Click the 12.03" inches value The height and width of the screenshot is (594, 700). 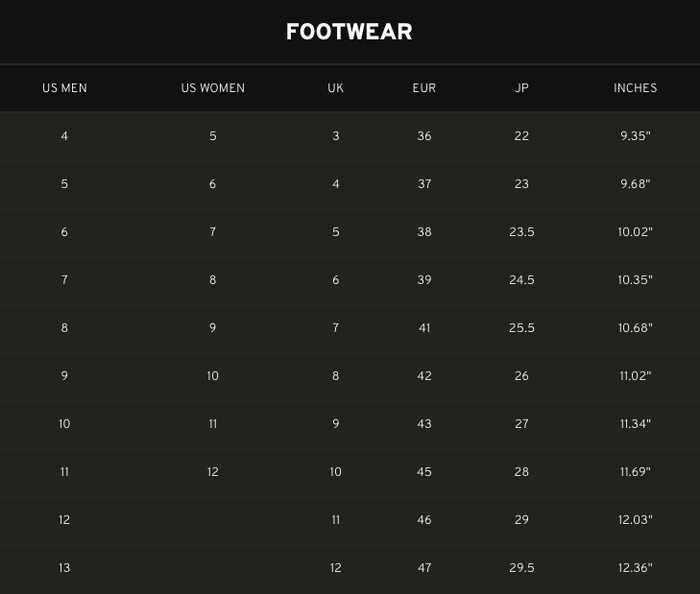pyautogui.click(x=635, y=520)
